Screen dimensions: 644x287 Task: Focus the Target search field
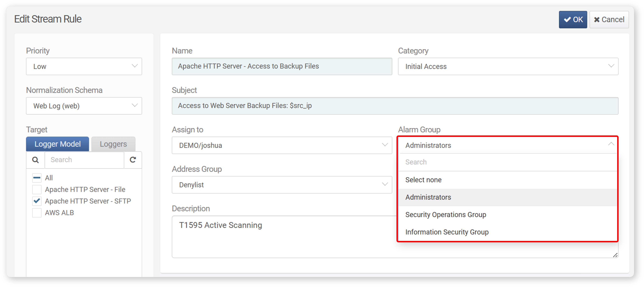[84, 160]
